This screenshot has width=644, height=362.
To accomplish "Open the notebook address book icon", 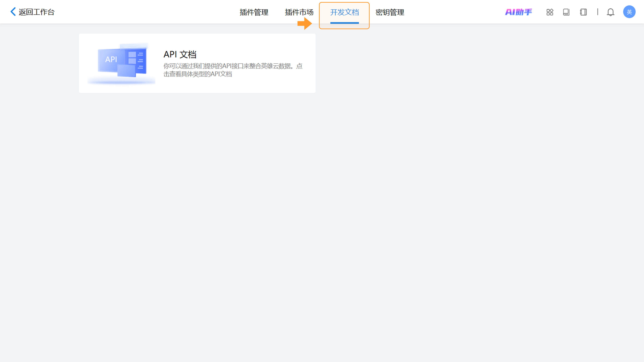I will point(583,12).
